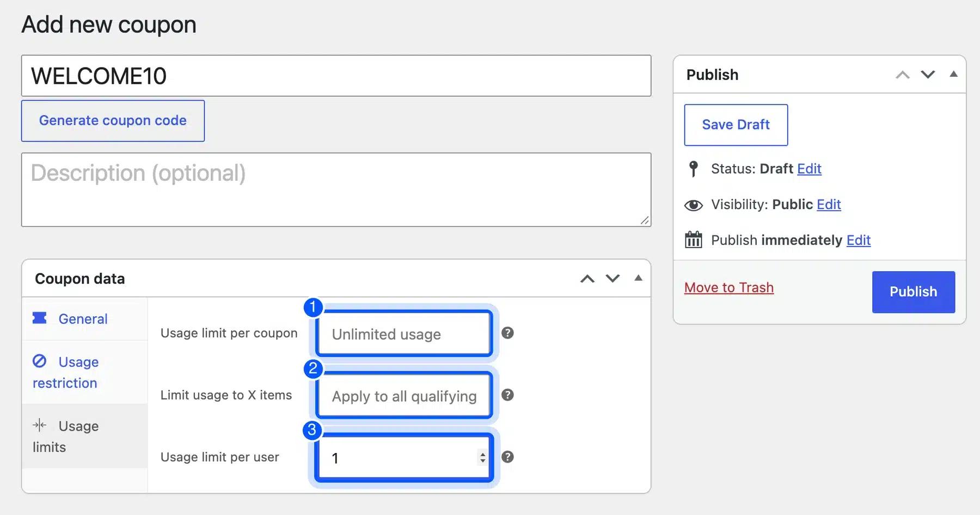Edit the Public visibility
This screenshot has height=515, width=980.
point(829,205)
